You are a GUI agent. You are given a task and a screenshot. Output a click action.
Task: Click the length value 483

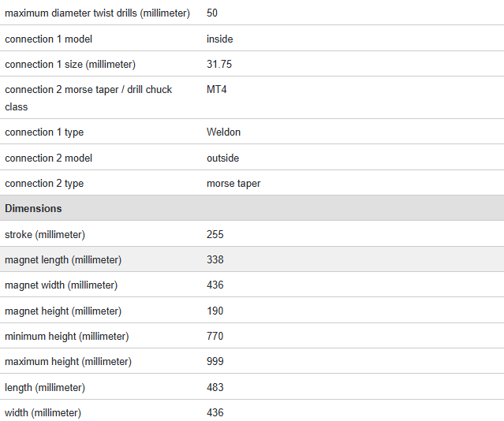(x=215, y=387)
